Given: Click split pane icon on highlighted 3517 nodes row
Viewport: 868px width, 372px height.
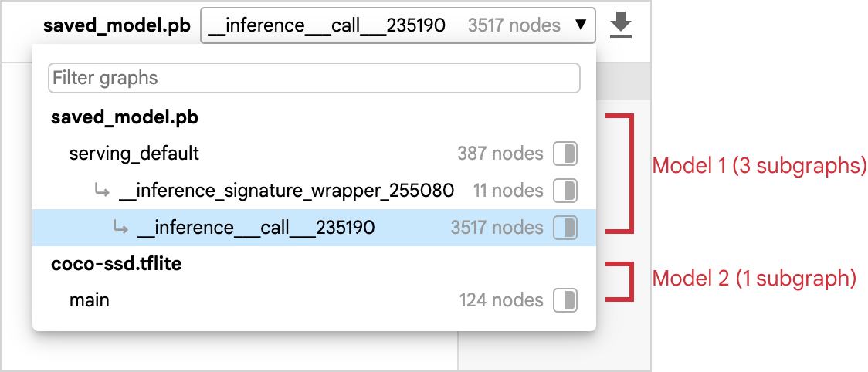Looking at the screenshot, I should click(565, 228).
